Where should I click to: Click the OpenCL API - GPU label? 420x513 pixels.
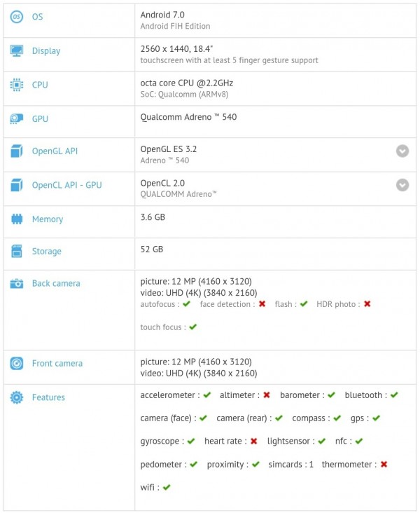pos(66,185)
